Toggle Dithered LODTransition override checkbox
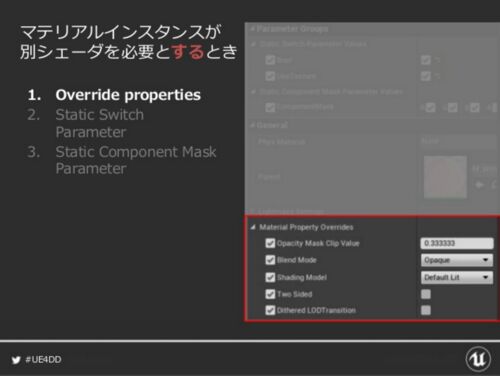This screenshot has height=376, width=500. (270, 310)
